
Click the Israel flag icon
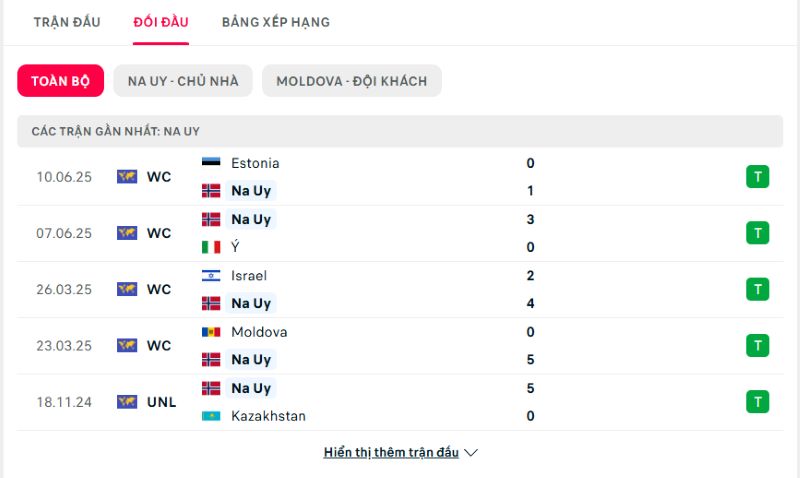pos(211,275)
